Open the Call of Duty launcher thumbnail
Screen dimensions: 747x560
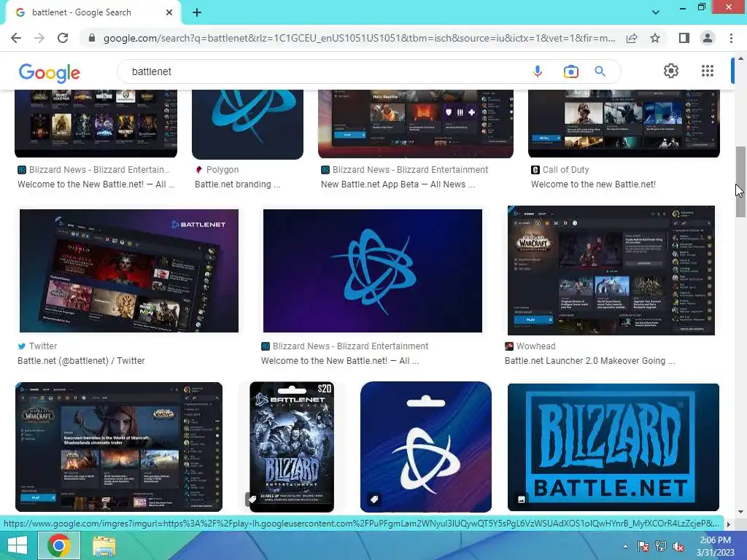coord(624,124)
